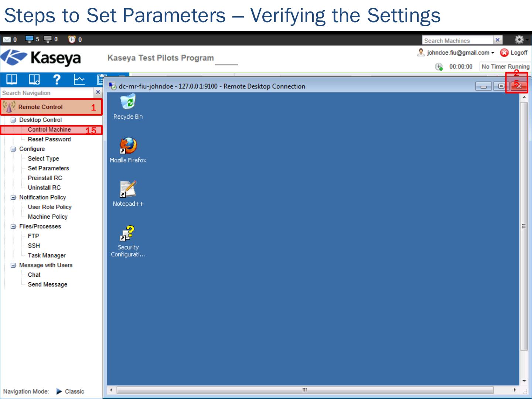Collapse the Message with Users tree group
This screenshot has width=532, height=399.
point(13,265)
